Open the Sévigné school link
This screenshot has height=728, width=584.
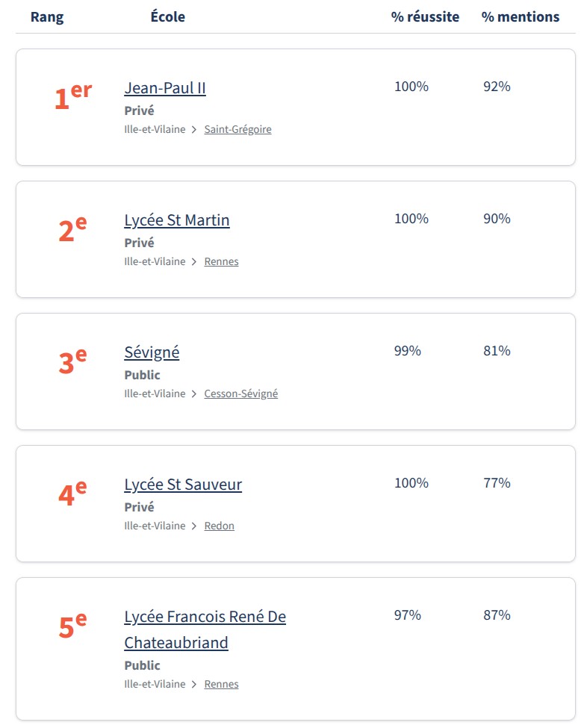[152, 352]
